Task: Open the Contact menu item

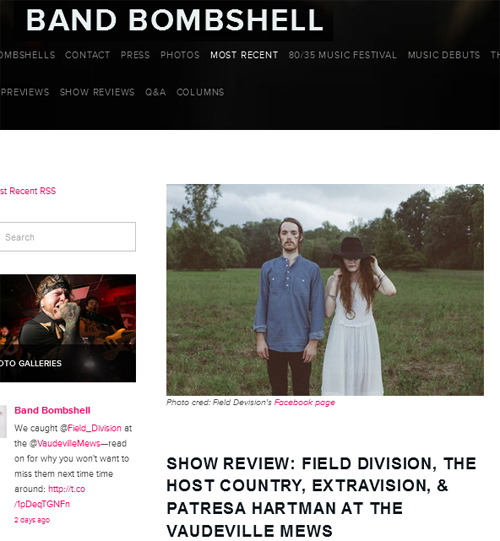Action: (x=87, y=55)
